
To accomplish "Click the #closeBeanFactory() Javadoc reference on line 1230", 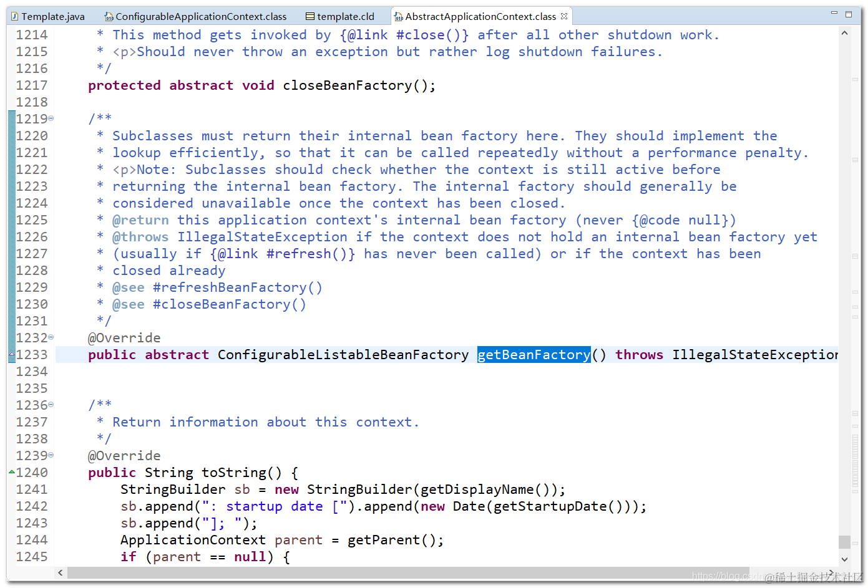I will tap(230, 304).
